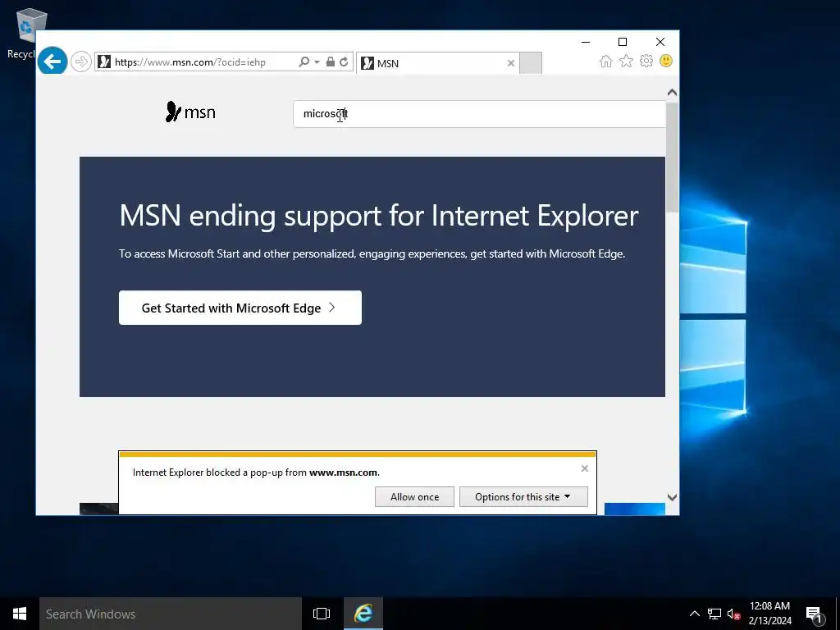Click the Internet Explorer taskbar icon

click(363, 614)
